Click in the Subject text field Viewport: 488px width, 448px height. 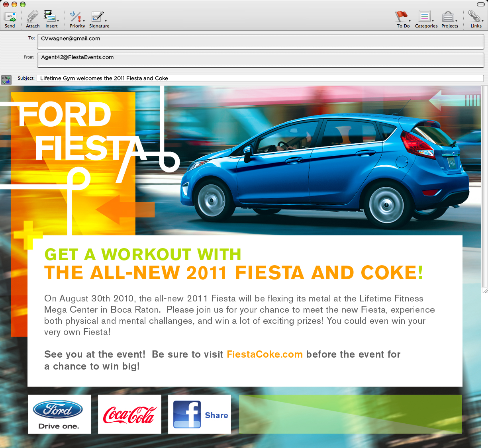pos(260,78)
